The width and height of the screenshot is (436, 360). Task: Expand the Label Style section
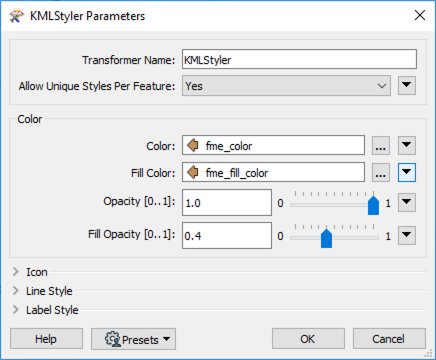pyautogui.click(x=16, y=310)
